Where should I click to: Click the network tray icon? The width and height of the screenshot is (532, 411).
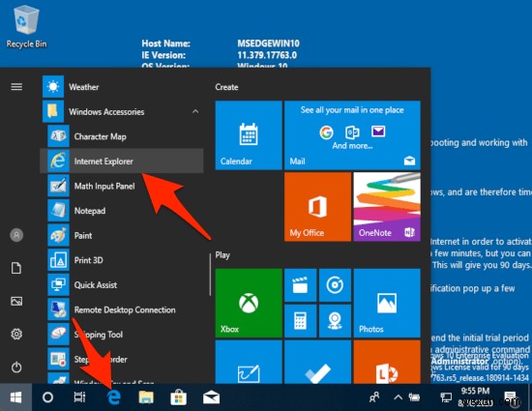pos(446,397)
